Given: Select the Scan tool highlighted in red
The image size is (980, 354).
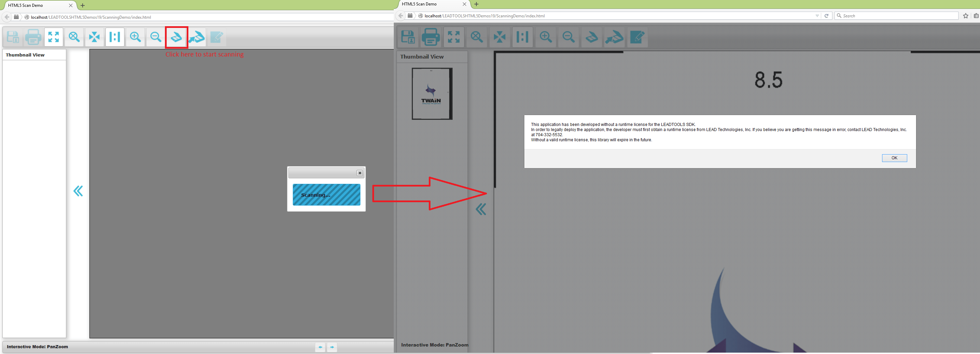Looking at the screenshot, I should click(176, 36).
